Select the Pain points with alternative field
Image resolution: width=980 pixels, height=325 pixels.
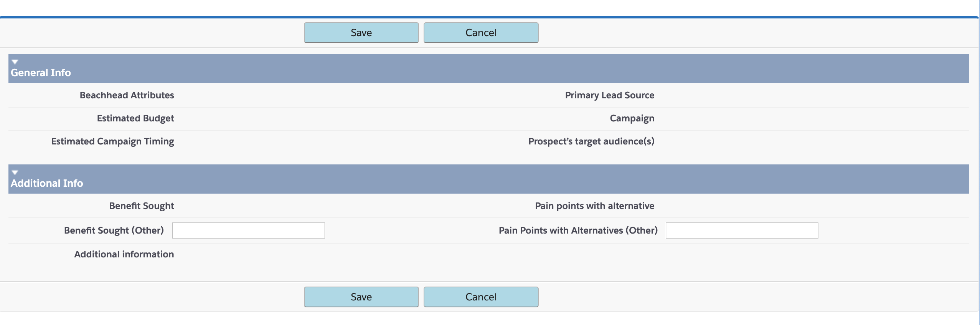tap(594, 206)
